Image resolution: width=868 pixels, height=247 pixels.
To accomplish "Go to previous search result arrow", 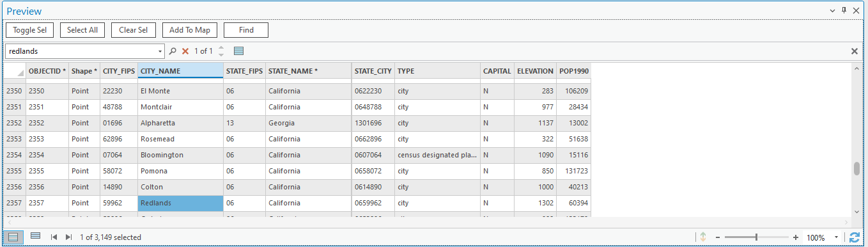I will [221, 47].
